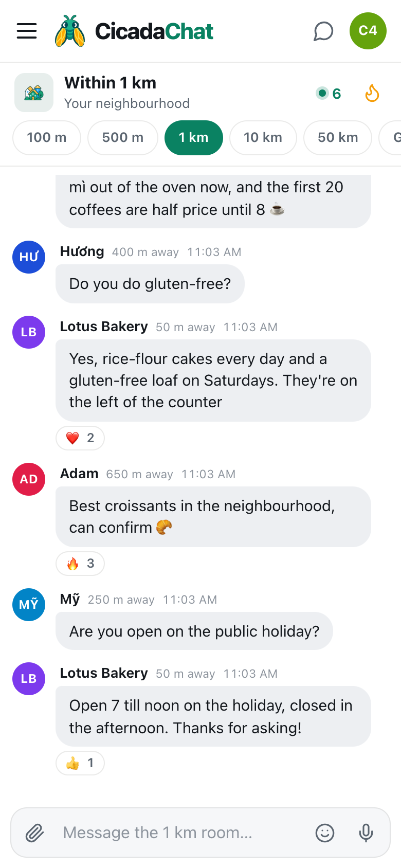Open the emoji picker smiley icon

coord(325,833)
